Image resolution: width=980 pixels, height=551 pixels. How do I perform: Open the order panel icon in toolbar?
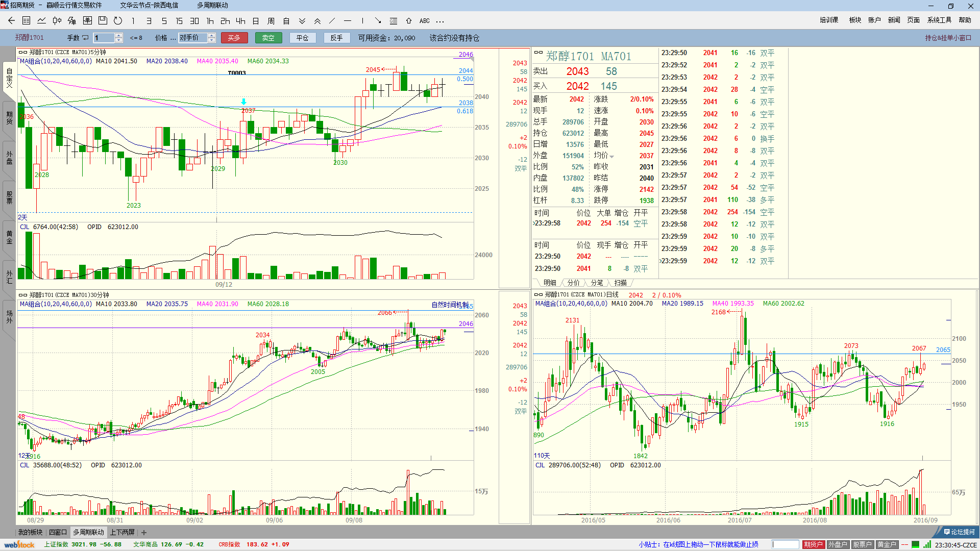click(87, 21)
